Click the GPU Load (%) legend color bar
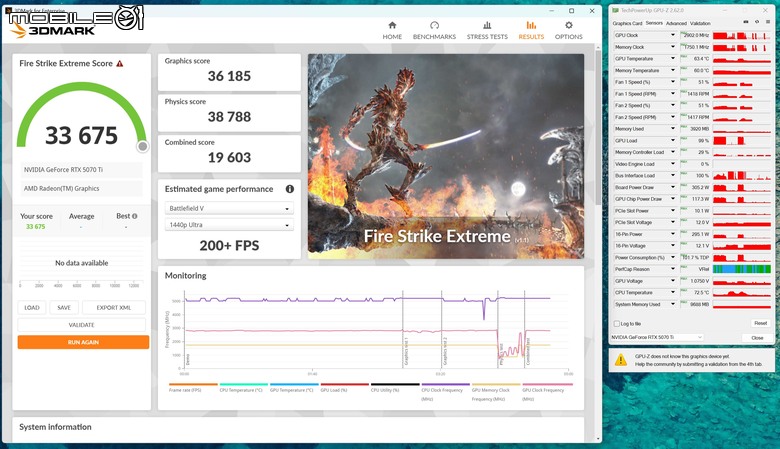Viewport: 780px width, 449px height. (x=345, y=384)
